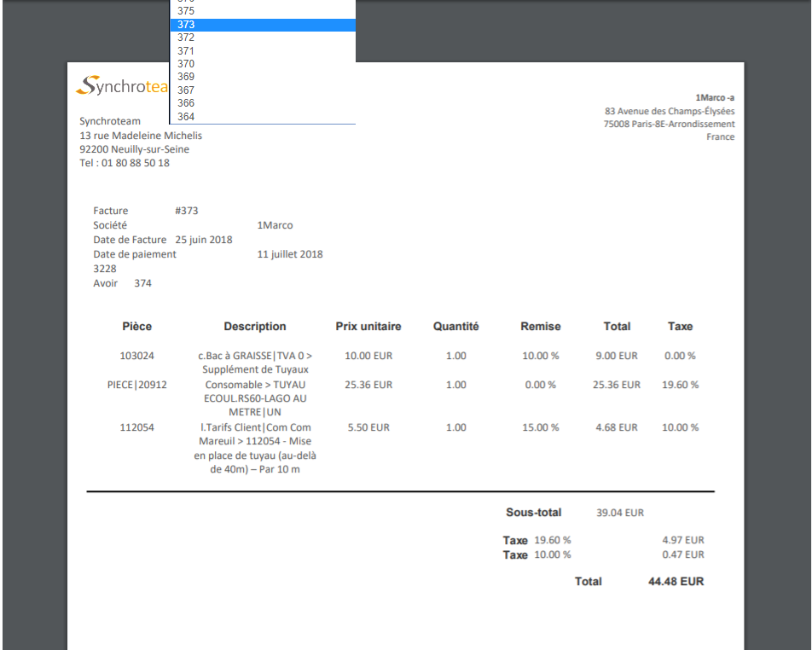Choose invoice 372 from the list
This screenshot has width=812, height=650.
263,38
